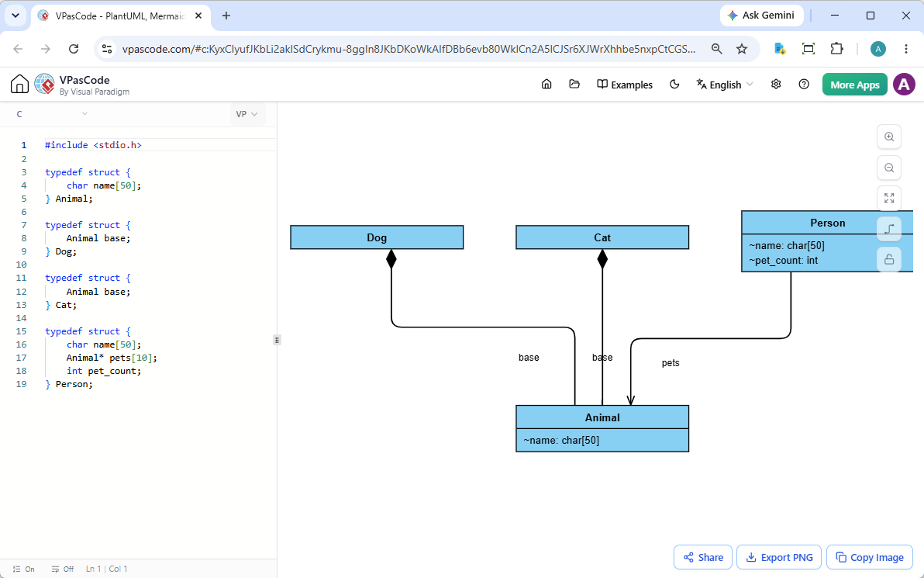The height and width of the screenshot is (578, 924).
Task: Click the Export PNG button
Action: point(778,557)
